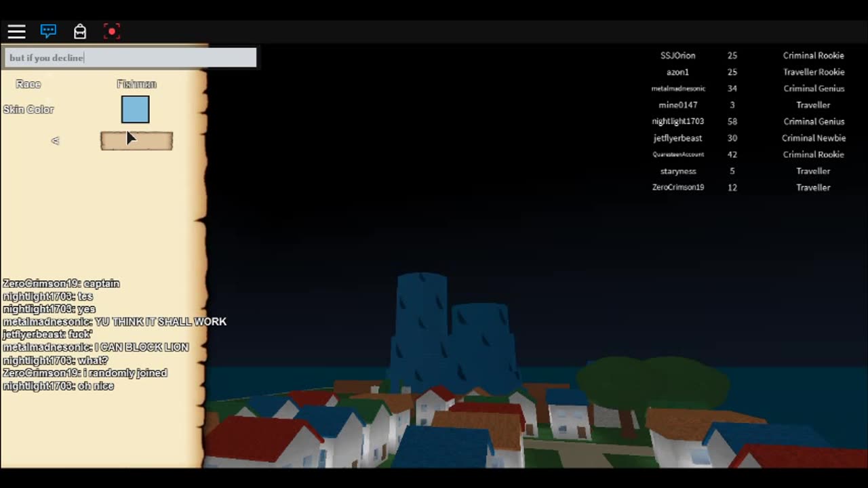
Task: Focus the chat input box
Action: tap(130, 58)
